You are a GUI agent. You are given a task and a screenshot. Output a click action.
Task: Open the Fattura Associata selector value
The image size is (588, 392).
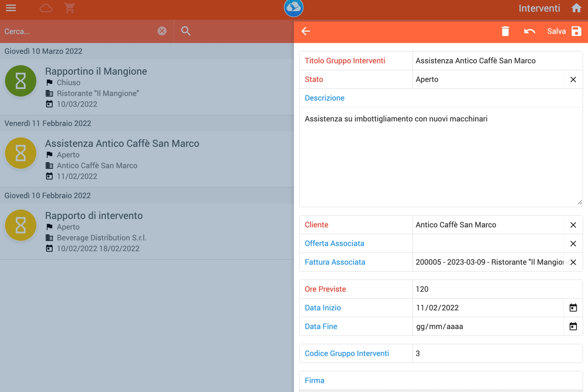[488, 262]
